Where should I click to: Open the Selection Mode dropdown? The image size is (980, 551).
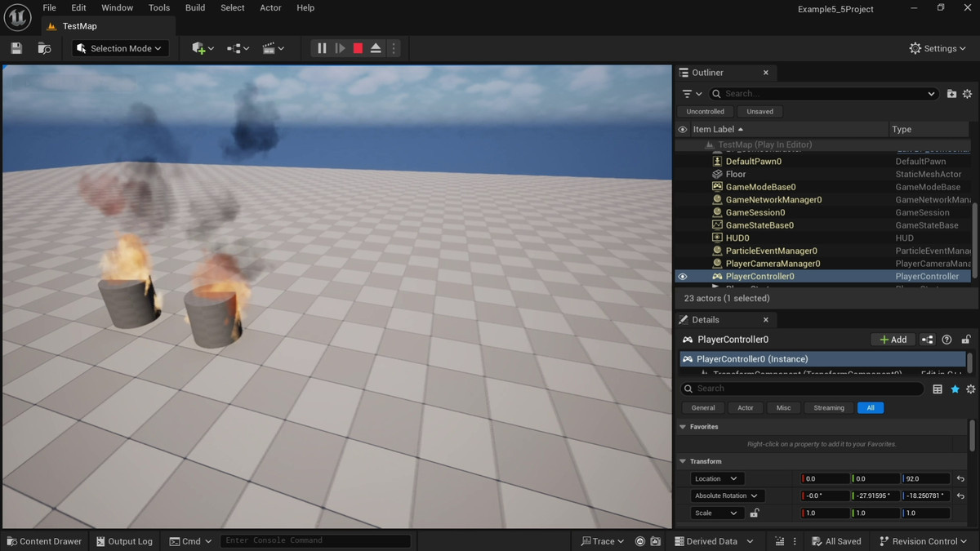pos(120,48)
